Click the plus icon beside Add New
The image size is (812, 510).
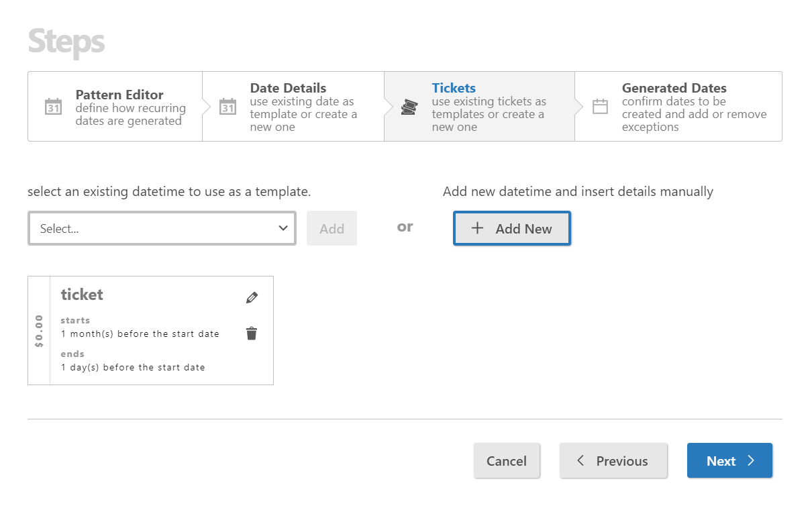tap(477, 228)
